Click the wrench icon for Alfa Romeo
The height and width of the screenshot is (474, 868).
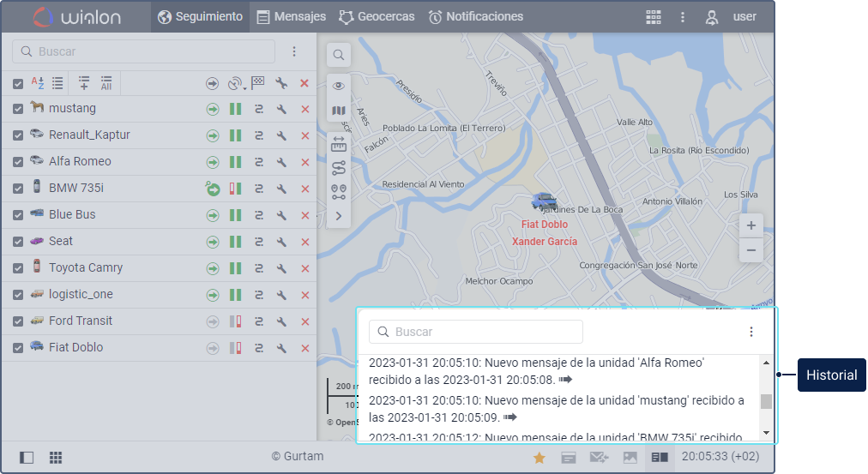click(x=281, y=162)
